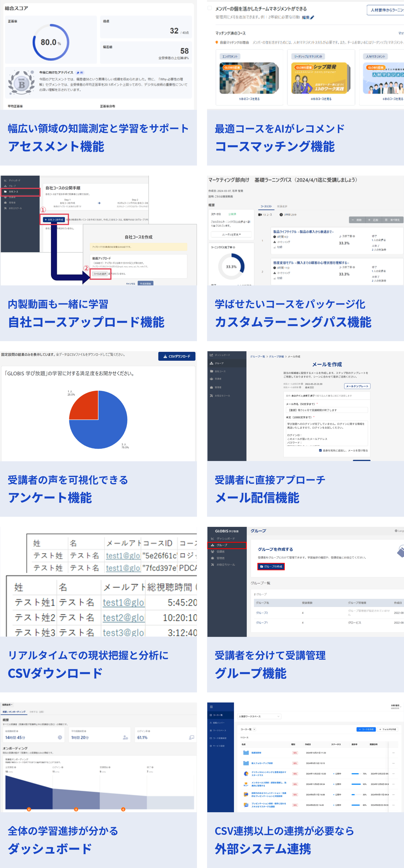Click the お役立ちツール tools icon in the mail sidebar
The image size is (404, 868).
tap(211, 396)
